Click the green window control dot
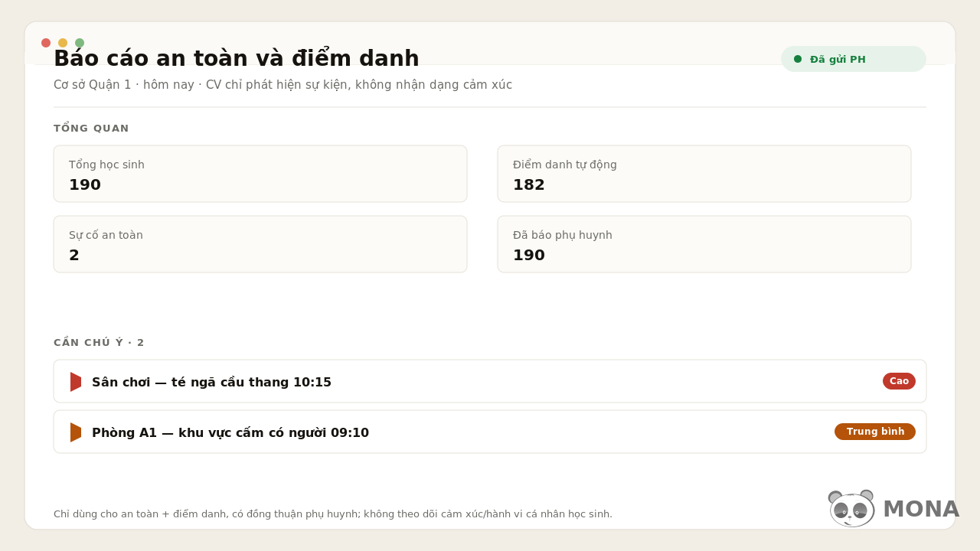This screenshot has width=980, height=551. tap(80, 43)
